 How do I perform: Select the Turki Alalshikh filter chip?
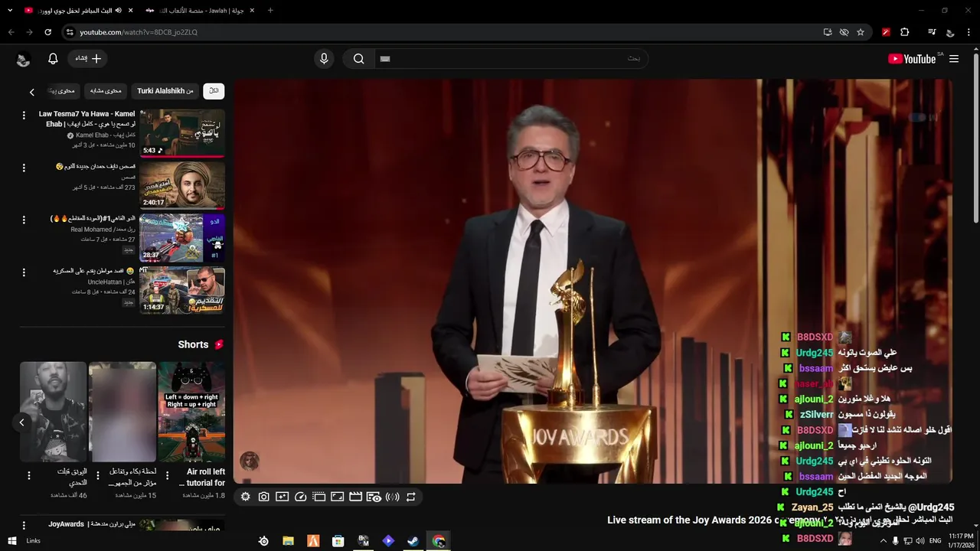pyautogui.click(x=165, y=91)
